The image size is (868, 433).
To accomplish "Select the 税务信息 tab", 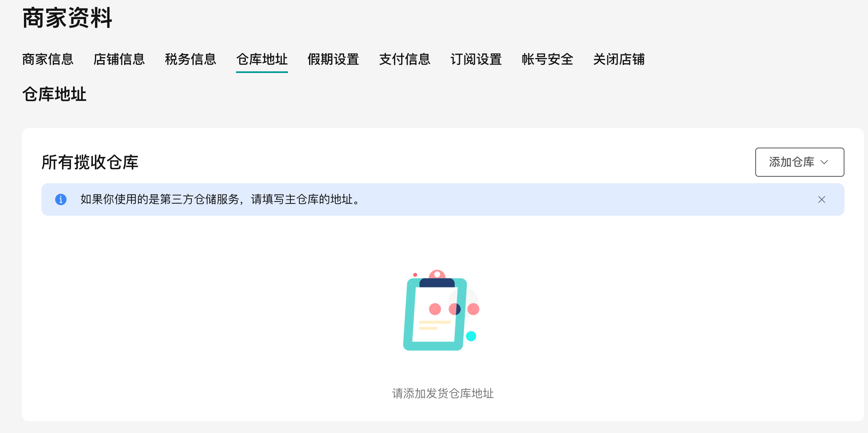I will (191, 59).
